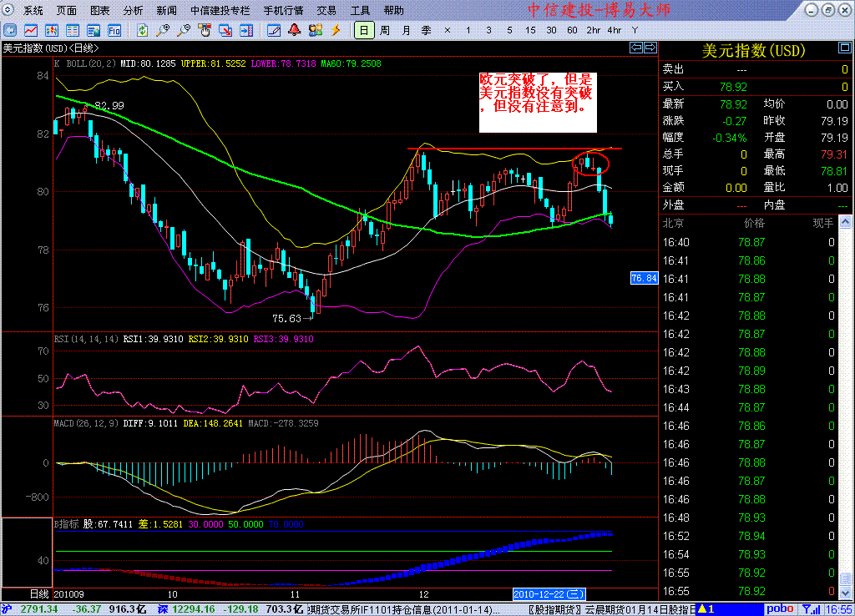The height and width of the screenshot is (616, 855).
Task: Go to previous instrument with the left arrow
Action: tap(636, 48)
